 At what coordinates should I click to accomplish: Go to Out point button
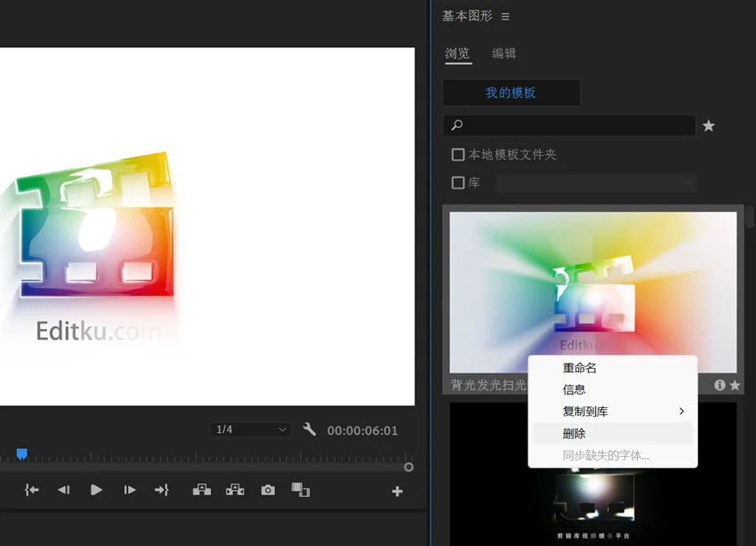click(162, 490)
